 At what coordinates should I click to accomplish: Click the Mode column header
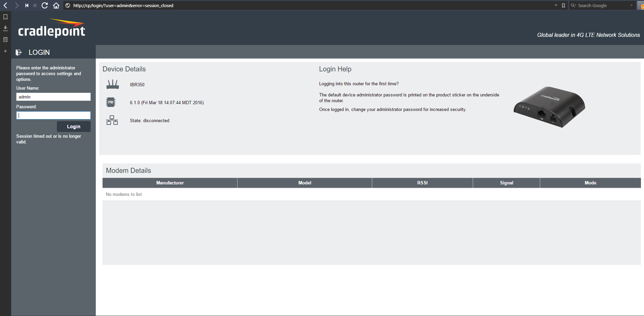pyautogui.click(x=591, y=183)
